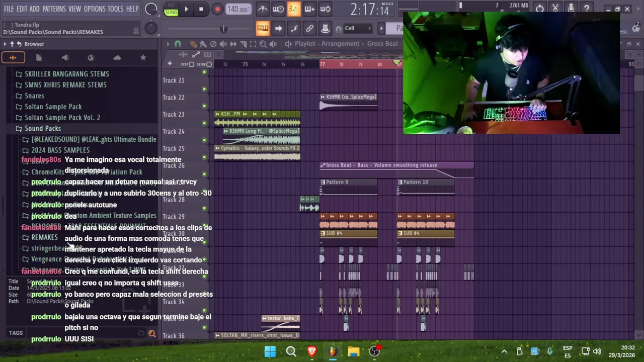
Task: Click the song position slider
Action: point(223,29)
